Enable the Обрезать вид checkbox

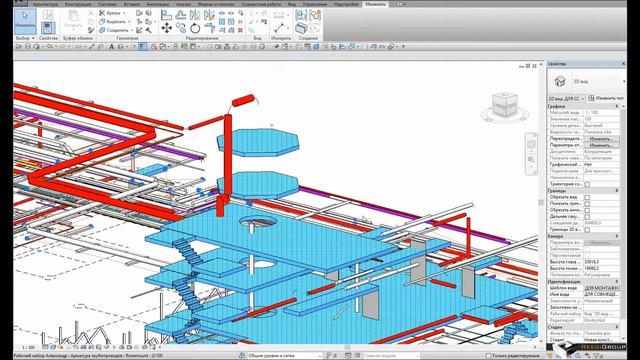coord(587,197)
